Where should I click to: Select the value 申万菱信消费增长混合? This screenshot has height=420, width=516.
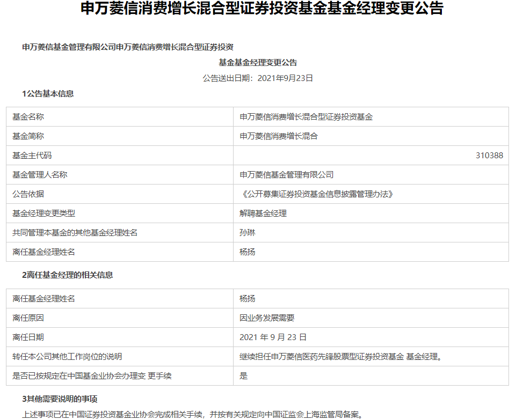279,136
